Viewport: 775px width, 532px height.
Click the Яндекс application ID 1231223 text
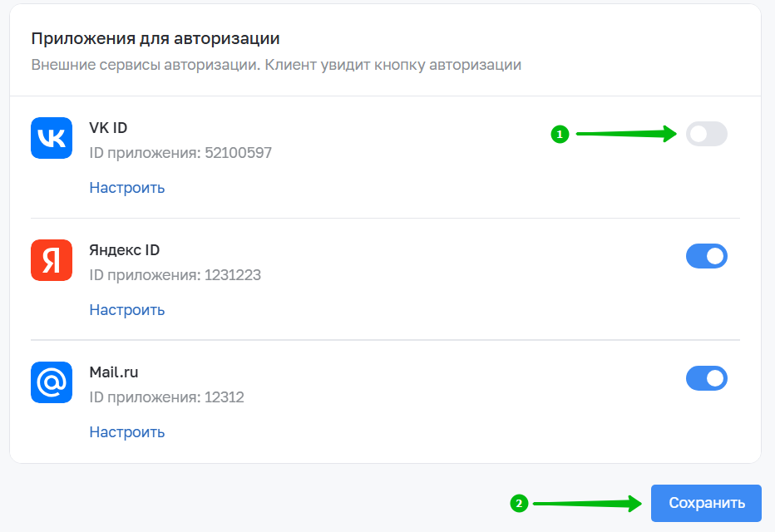tap(175, 275)
